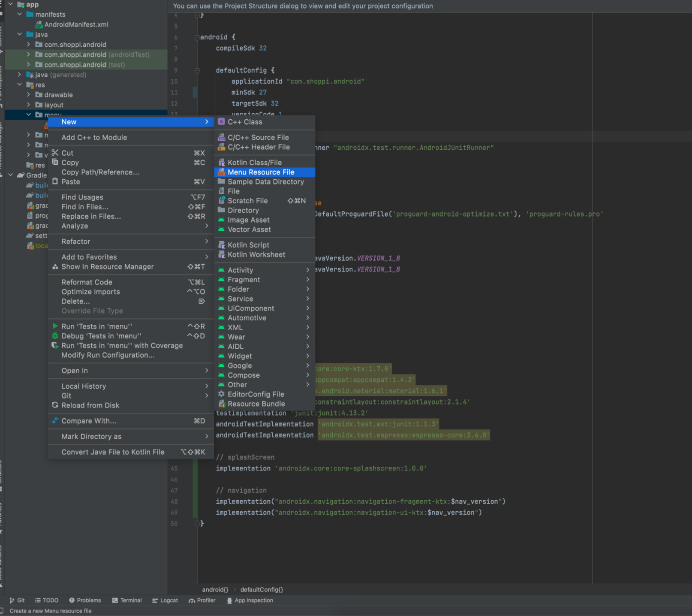
Task: Click the android{} breadcrumb
Action: click(x=215, y=589)
